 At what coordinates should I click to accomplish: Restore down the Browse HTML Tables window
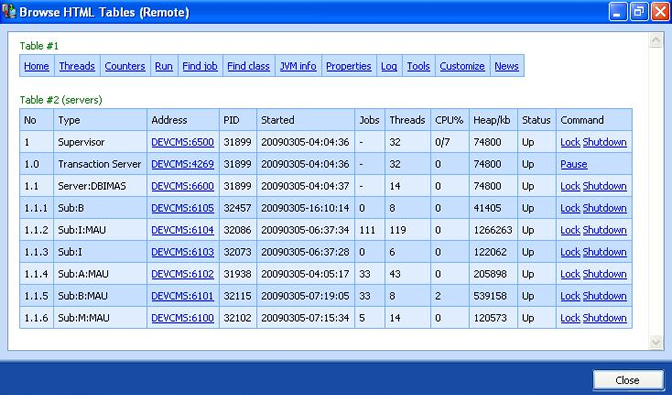click(639, 12)
